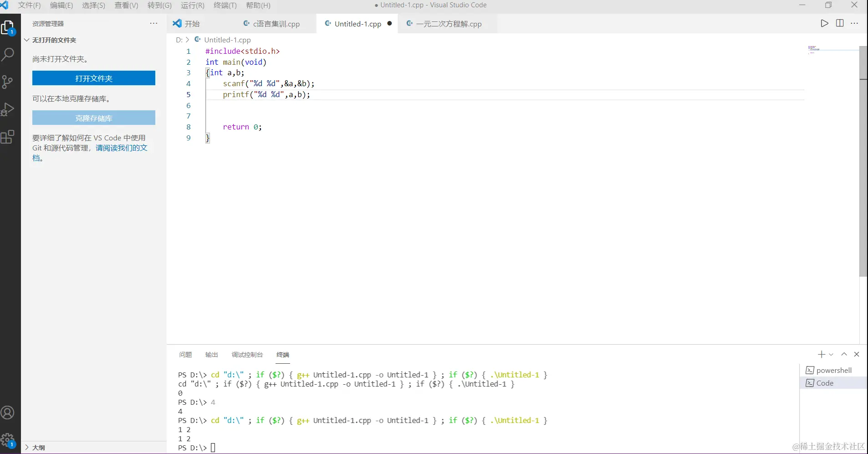Click the 克隆存储库 button
This screenshot has width=868, height=454.
(x=94, y=118)
